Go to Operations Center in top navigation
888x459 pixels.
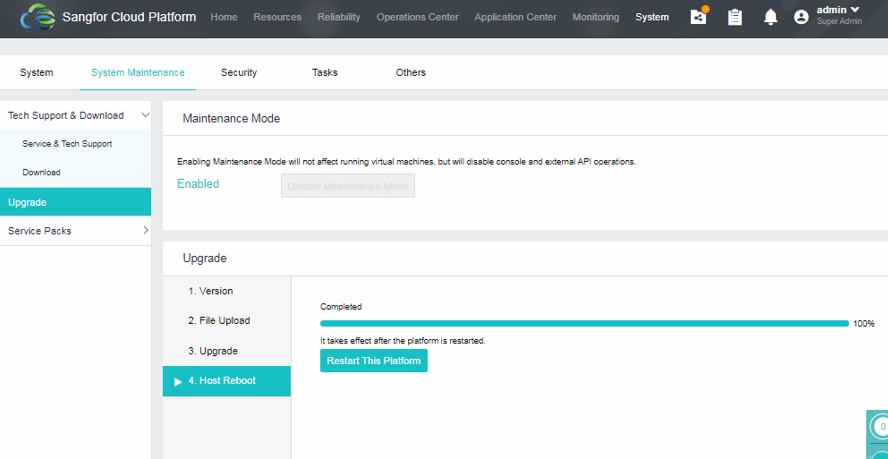(417, 17)
